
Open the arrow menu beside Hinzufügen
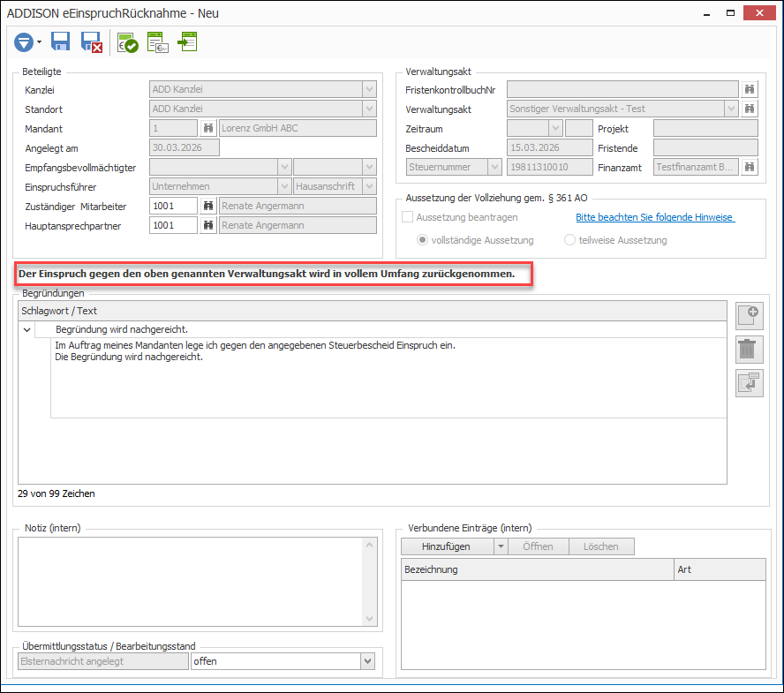(x=501, y=547)
